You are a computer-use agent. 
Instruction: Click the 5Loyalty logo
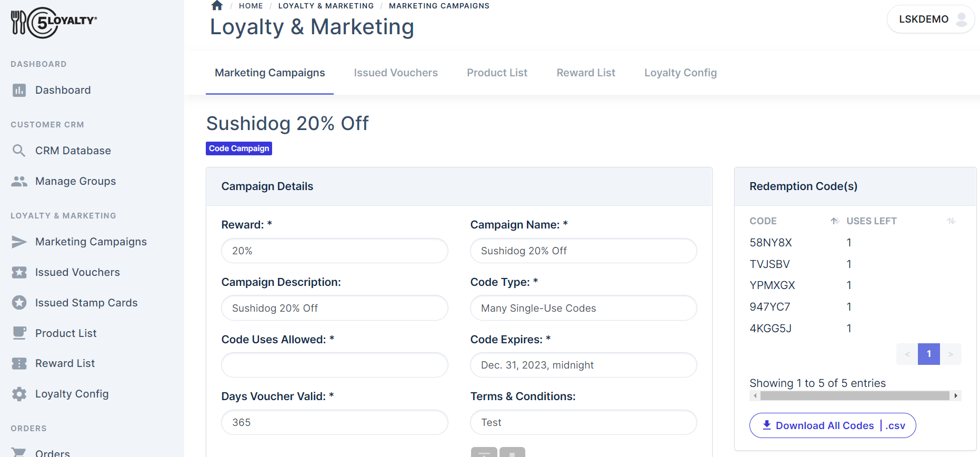[x=54, y=23]
